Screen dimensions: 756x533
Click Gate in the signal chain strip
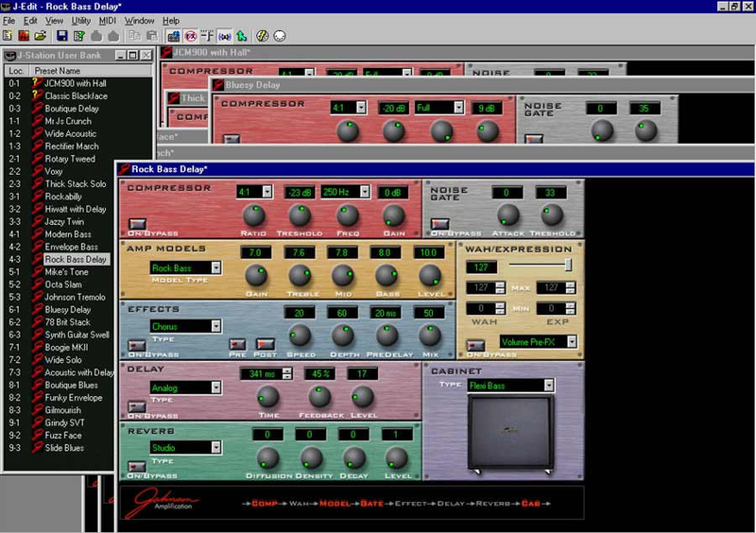pyautogui.click(x=371, y=504)
